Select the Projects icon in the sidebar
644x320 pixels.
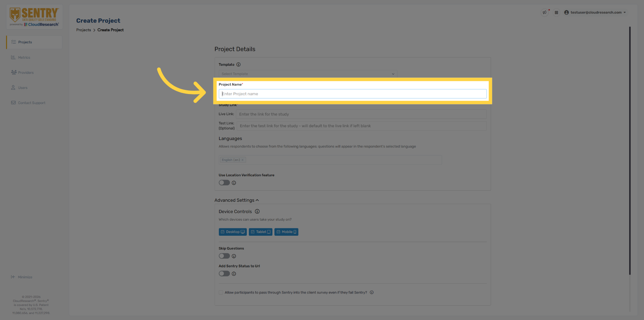pyautogui.click(x=13, y=42)
